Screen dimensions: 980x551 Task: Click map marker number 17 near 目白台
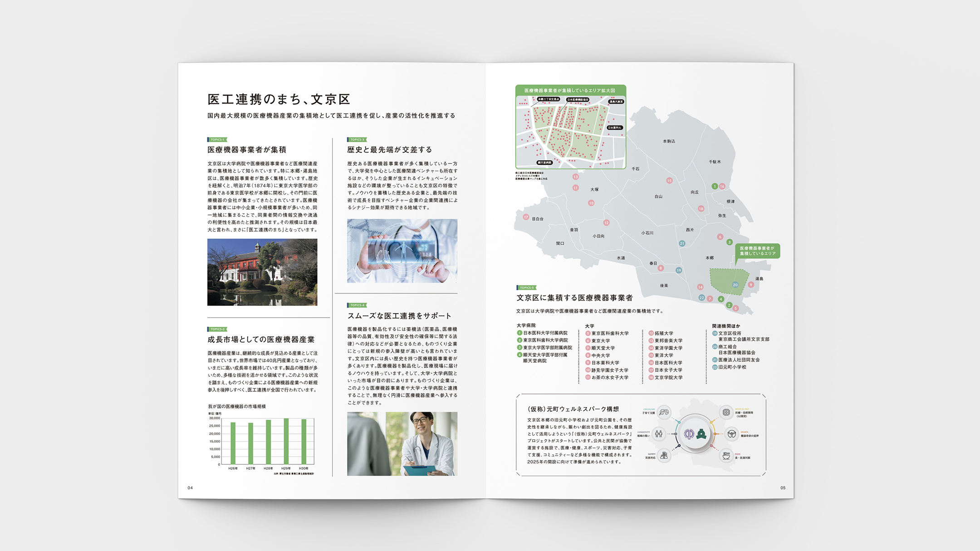point(526,217)
